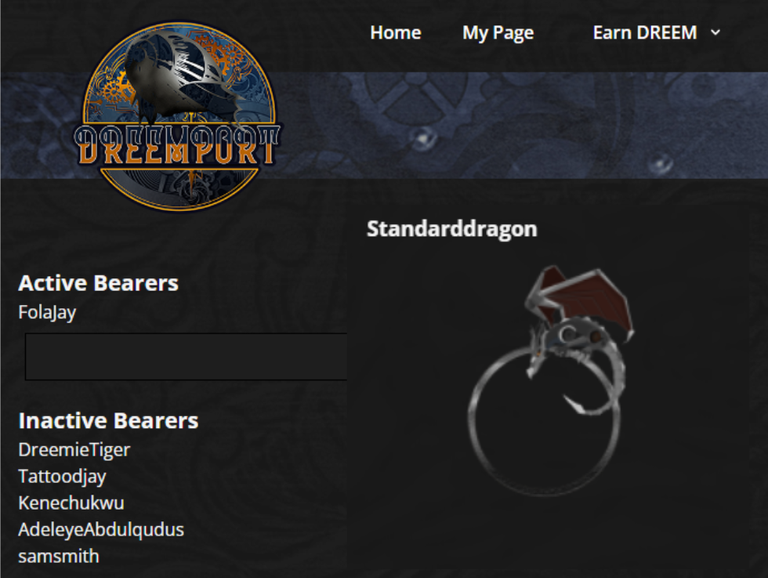The width and height of the screenshot is (768, 578).
Task: Select the Inactive Bearers heading
Action: point(108,421)
